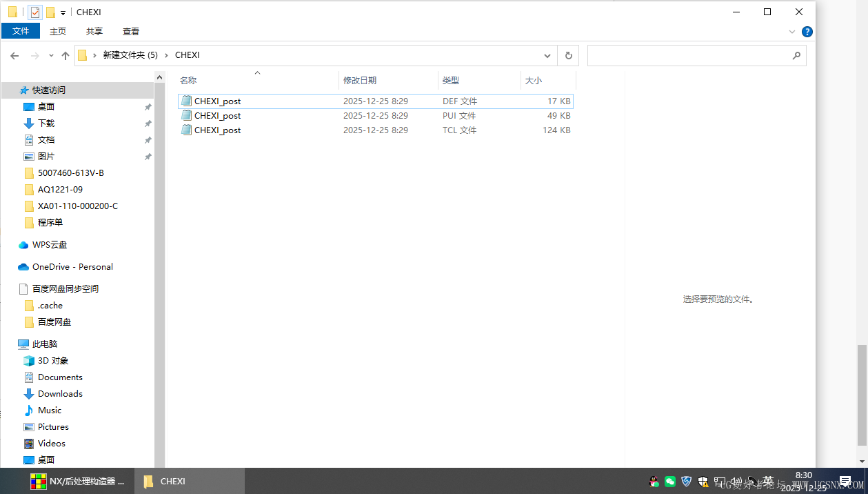868x494 pixels.
Task: Switch to the 共享 ribbon tab
Action: tap(94, 31)
